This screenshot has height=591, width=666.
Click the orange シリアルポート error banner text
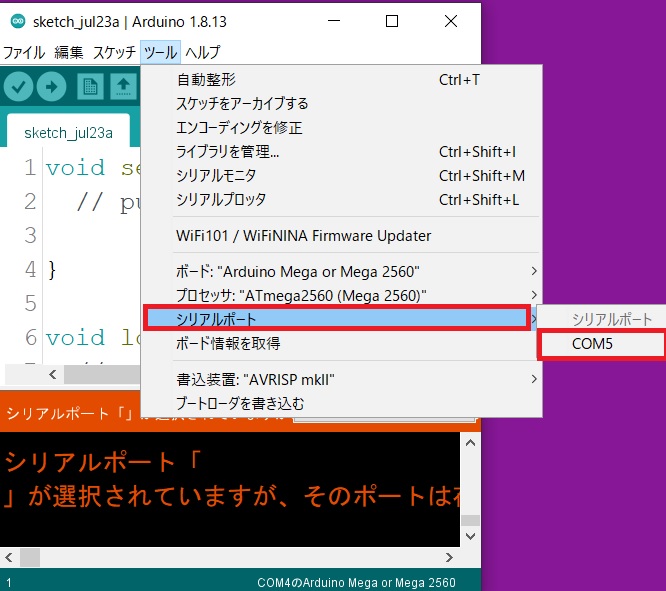click(x=70, y=413)
